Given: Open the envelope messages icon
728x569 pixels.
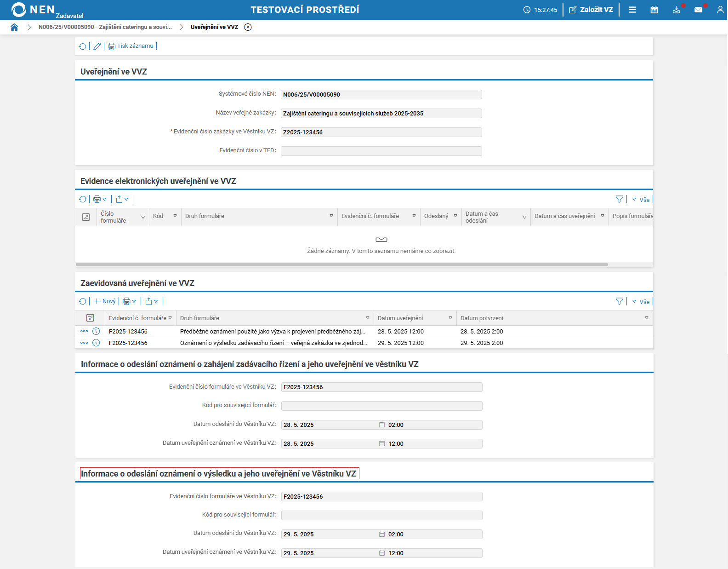Looking at the screenshot, I should coord(698,10).
